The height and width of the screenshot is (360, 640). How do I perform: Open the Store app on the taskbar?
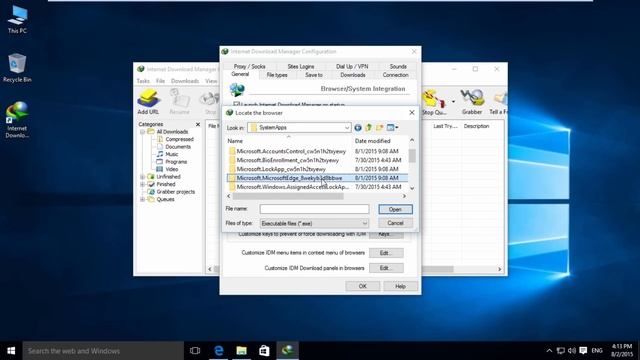tap(264, 351)
